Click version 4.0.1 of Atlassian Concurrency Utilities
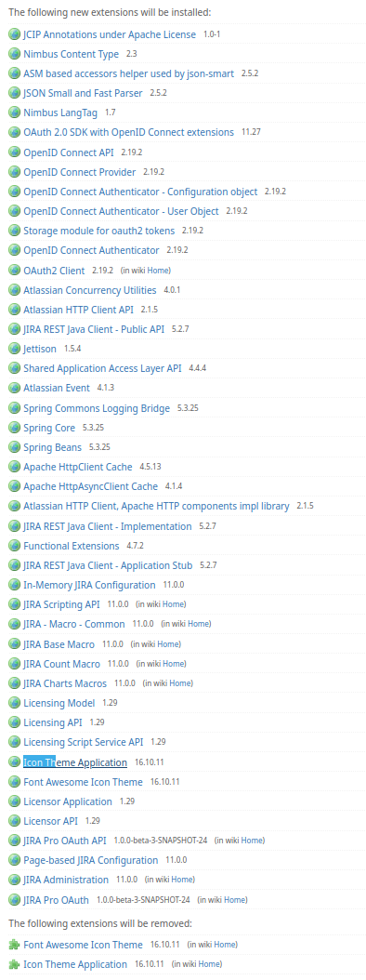The height and width of the screenshot is (980, 366). 172,291
